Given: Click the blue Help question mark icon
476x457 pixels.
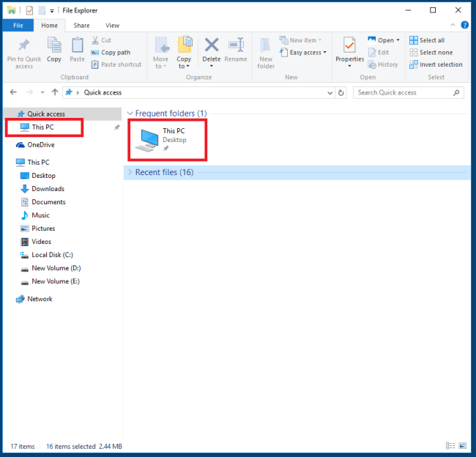Looking at the screenshot, I should [x=464, y=25].
